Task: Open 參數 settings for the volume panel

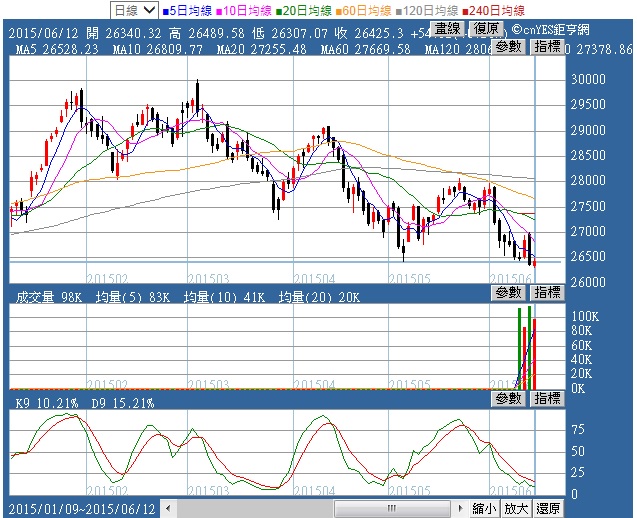Action: 508,292
